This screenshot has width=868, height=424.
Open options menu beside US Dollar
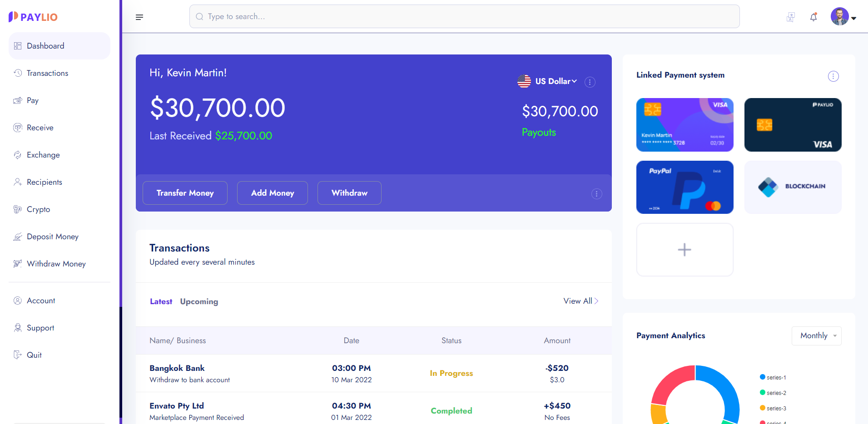[x=590, y=82]
